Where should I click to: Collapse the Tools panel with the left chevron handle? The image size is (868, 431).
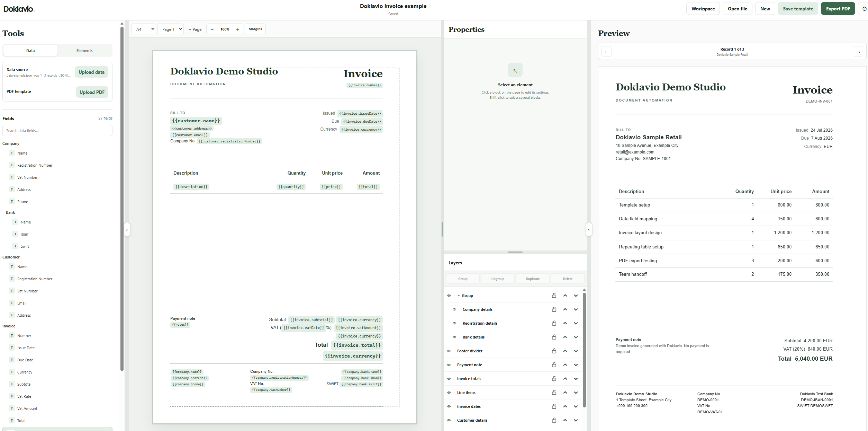pos(127,230)
